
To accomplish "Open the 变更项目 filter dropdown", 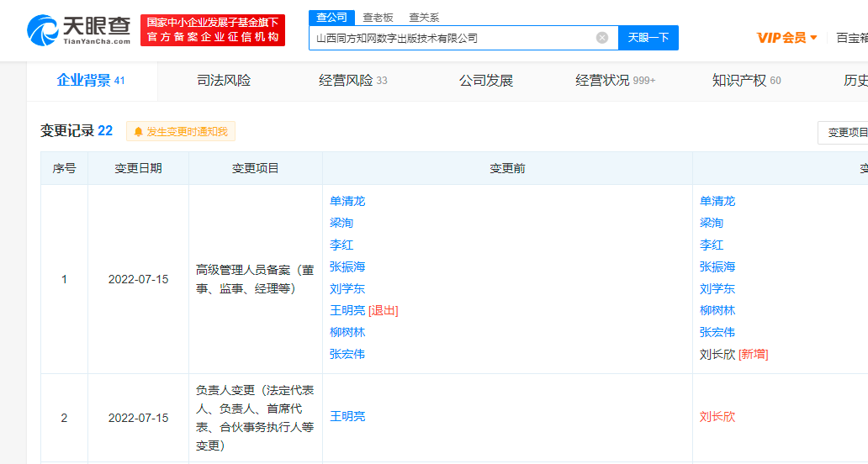I will 843,133.
